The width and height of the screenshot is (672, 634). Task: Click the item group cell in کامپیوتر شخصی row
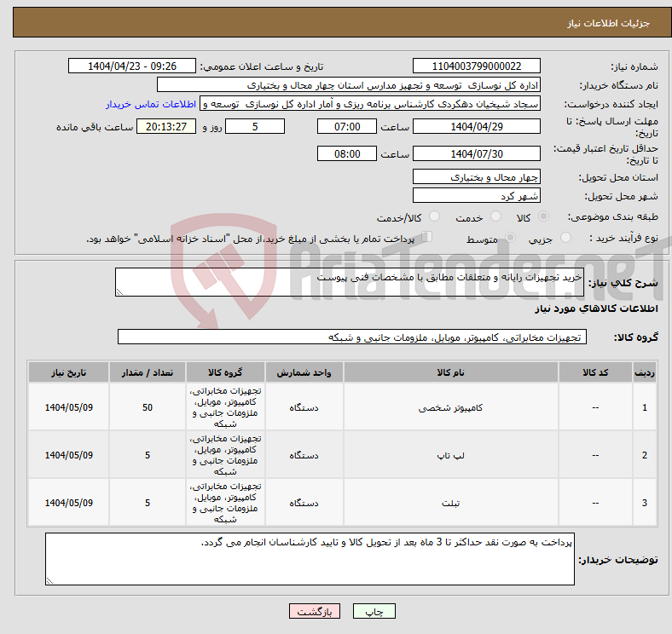coord(225,407)
